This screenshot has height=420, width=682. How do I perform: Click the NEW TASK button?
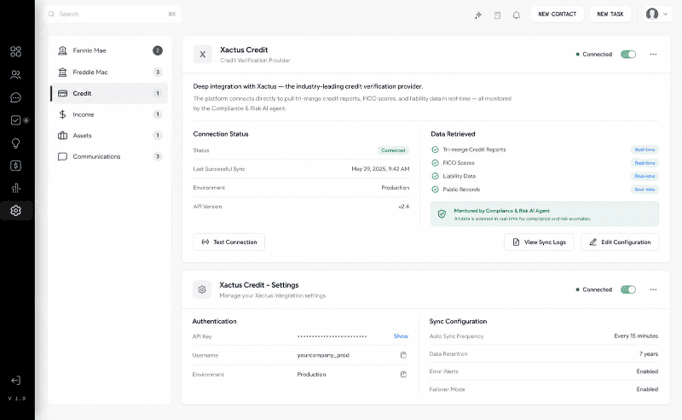[x=610, y=14]
